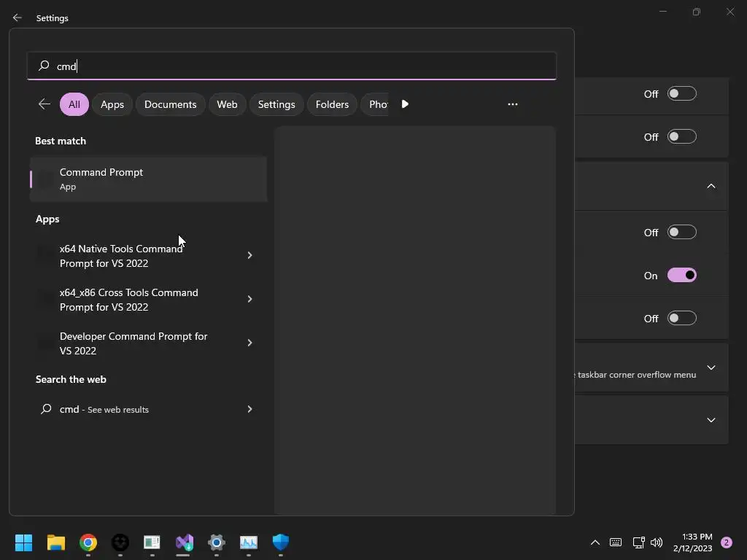Open the Settings gear taskbar icon

point(216,542)
